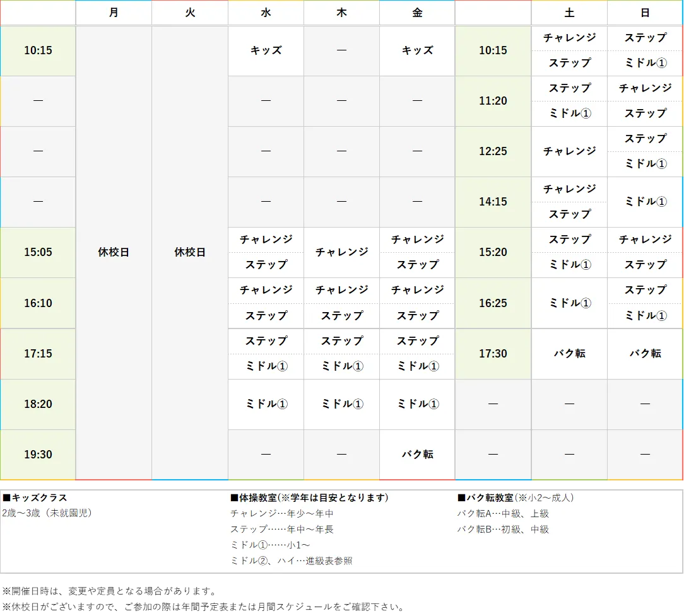Click ステップ on 日曜 10:15
Image resolution: width=684 pixels, height=616 pixels.
click(x=644, y=38)
